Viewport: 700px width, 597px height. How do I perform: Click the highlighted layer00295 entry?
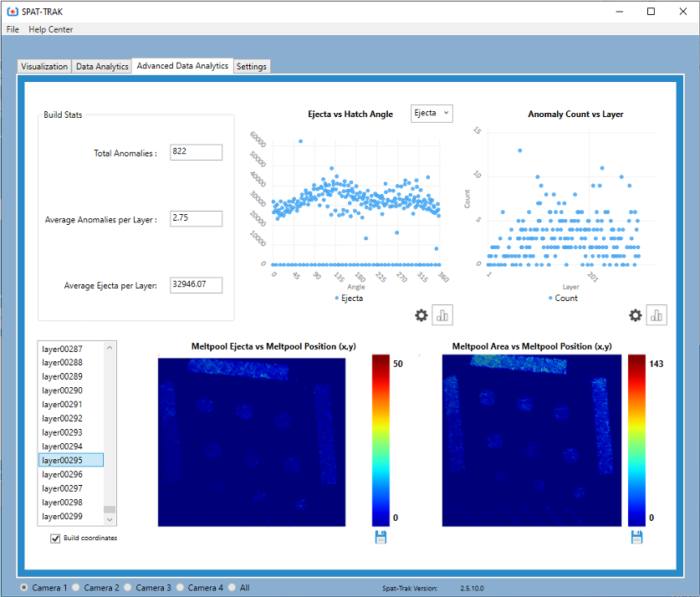click(x=71, y=460)
